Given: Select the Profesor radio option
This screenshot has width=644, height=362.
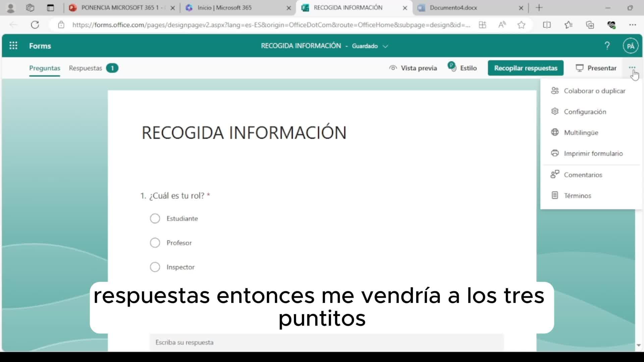Looking at the screenshot, I should point(155,243).
